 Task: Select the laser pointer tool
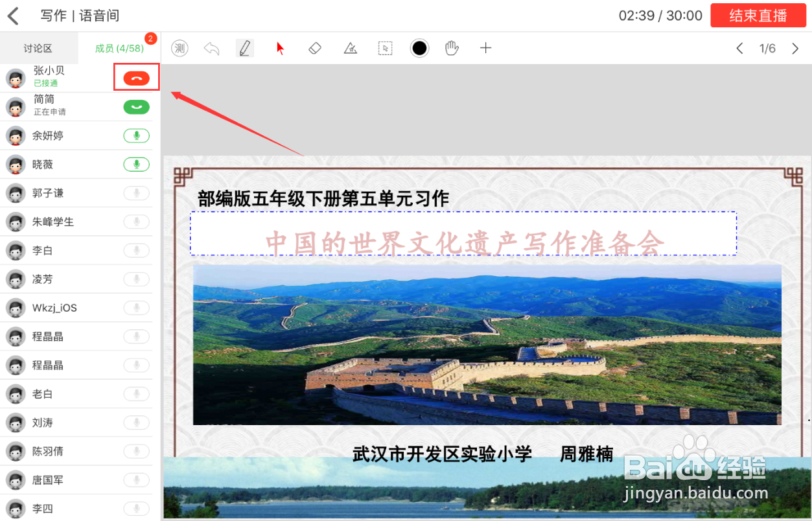pos(279,47)
